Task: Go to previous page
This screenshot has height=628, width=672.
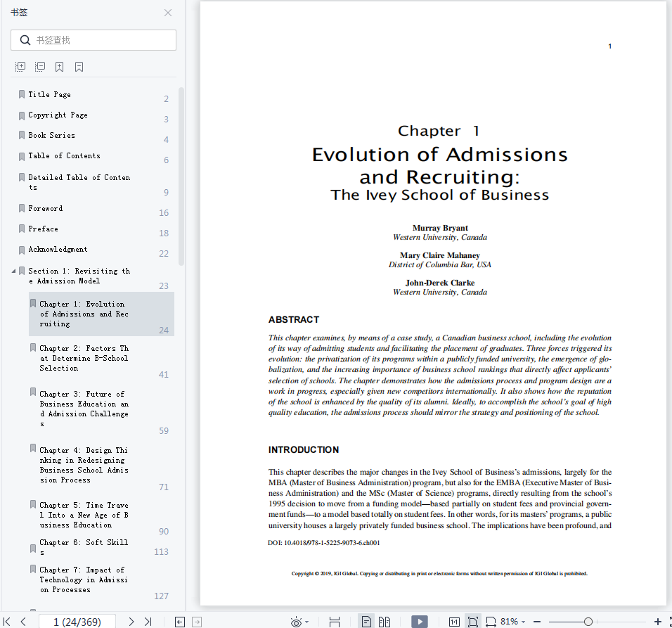Action: 24,622
